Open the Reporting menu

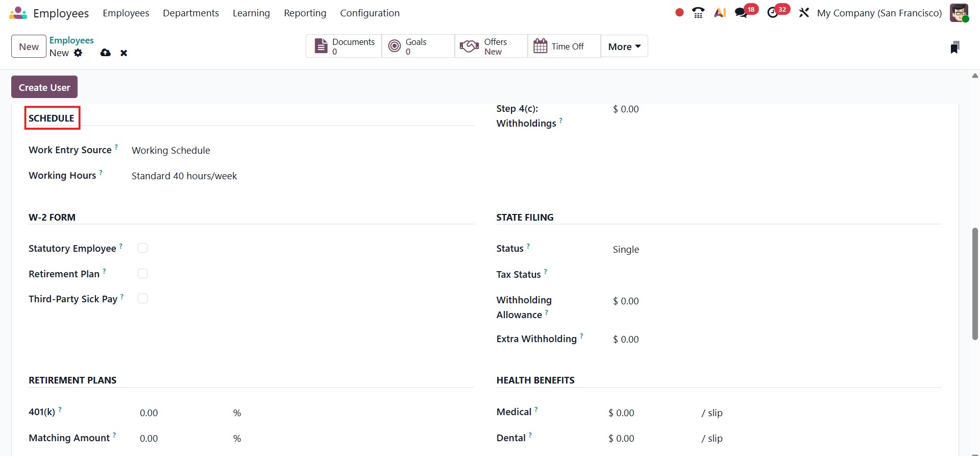(305, 13)
